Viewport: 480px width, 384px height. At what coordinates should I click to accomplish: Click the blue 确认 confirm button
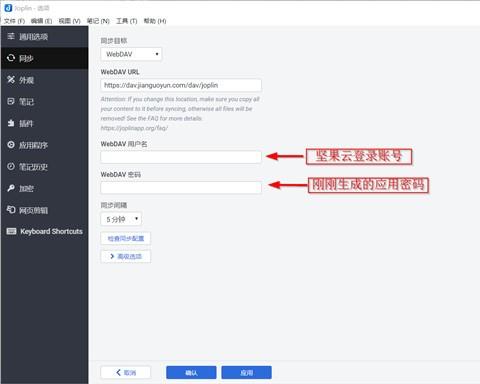coord(191,373)
